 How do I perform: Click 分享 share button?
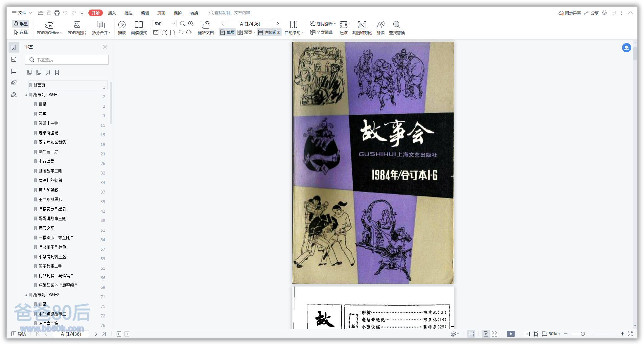(591, 13)
